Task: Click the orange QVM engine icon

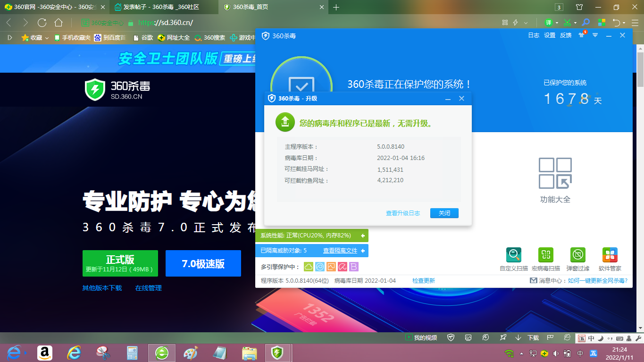Action: pos(331,267)
